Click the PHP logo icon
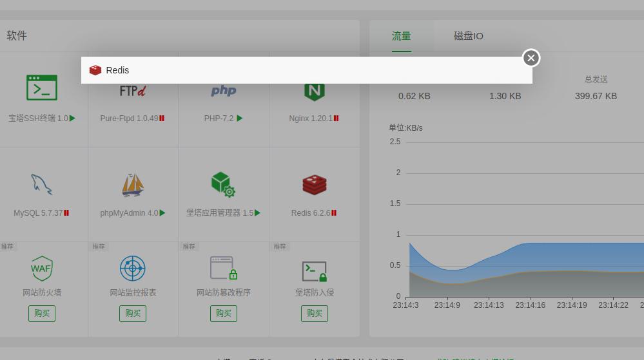This screenshot has width=644, height=360. tap(224, 90)
